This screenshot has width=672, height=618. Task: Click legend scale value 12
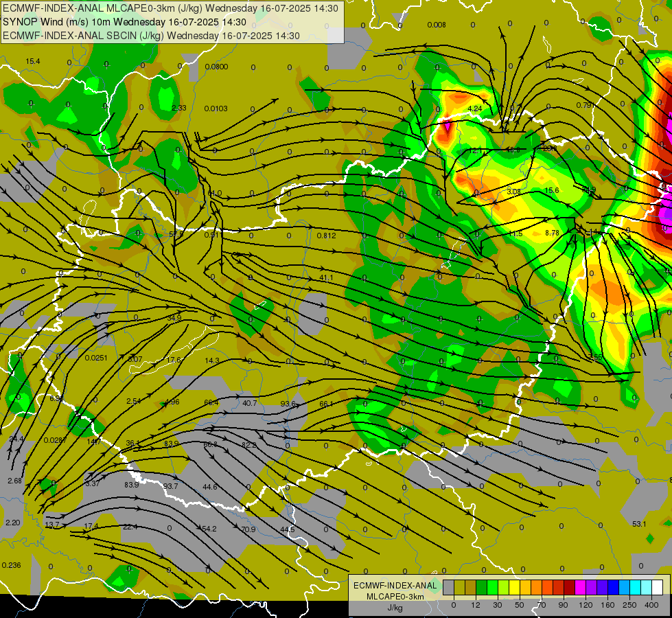[x=475, y=605]
